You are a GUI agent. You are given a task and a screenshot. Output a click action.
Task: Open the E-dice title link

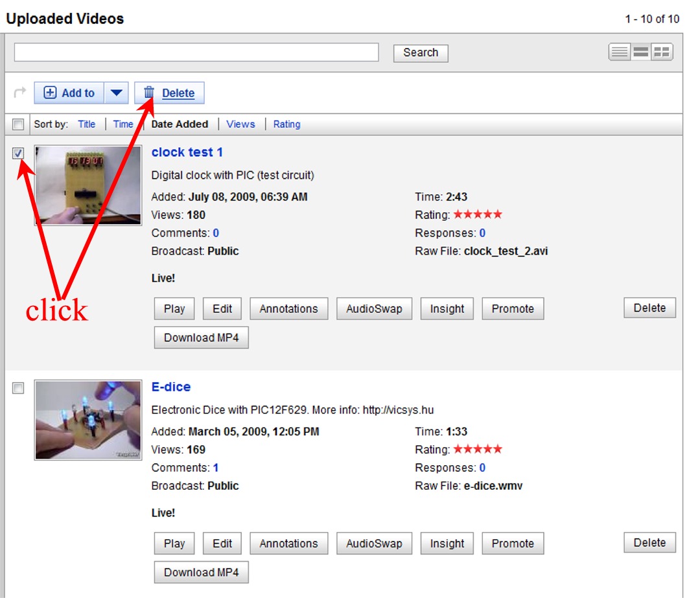[x=171, y=387]
